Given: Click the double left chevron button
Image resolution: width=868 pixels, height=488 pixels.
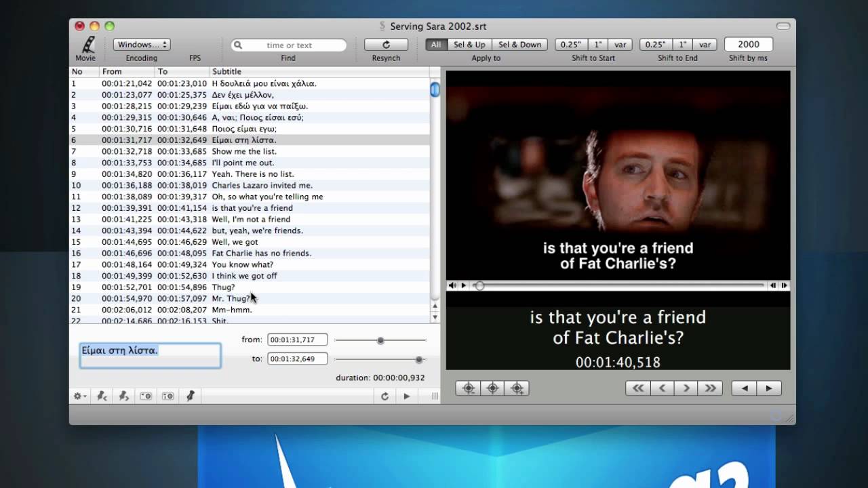Looking at the screenshot, I should (x=637, y=388).
